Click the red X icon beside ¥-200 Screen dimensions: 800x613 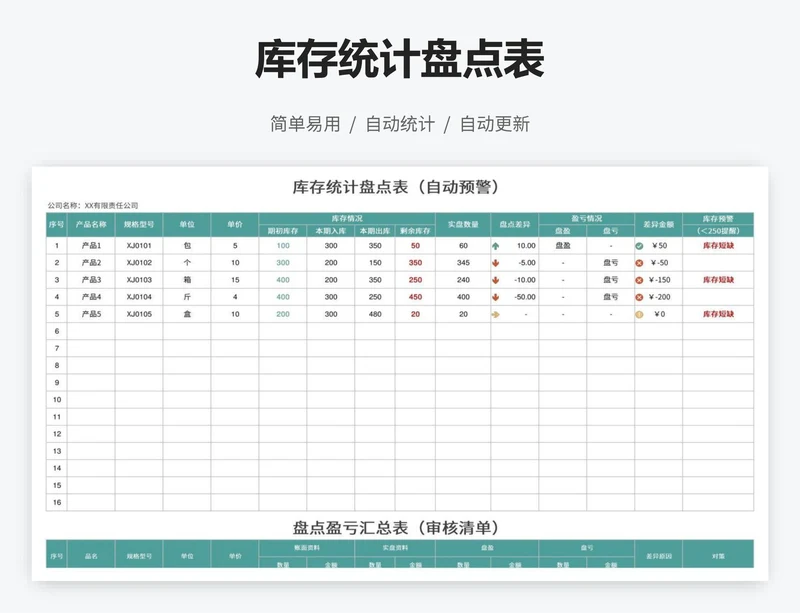640,297
